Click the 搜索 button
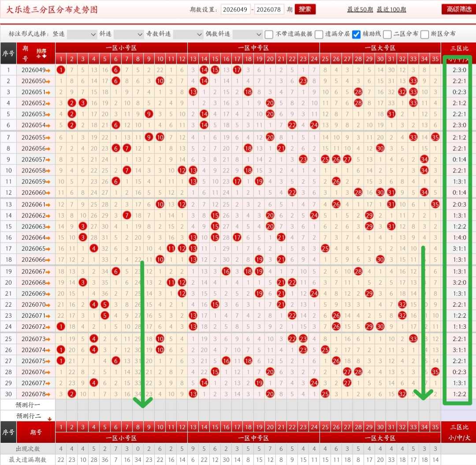476x465 pixels. pos(305,9)
